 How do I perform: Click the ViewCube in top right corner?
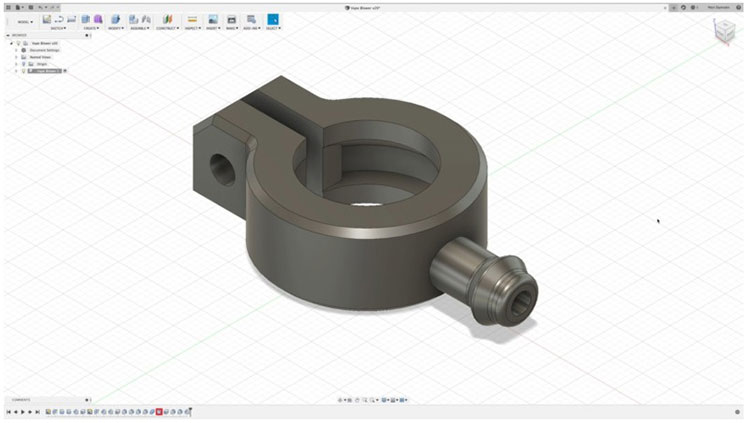[x=725, y=31]
